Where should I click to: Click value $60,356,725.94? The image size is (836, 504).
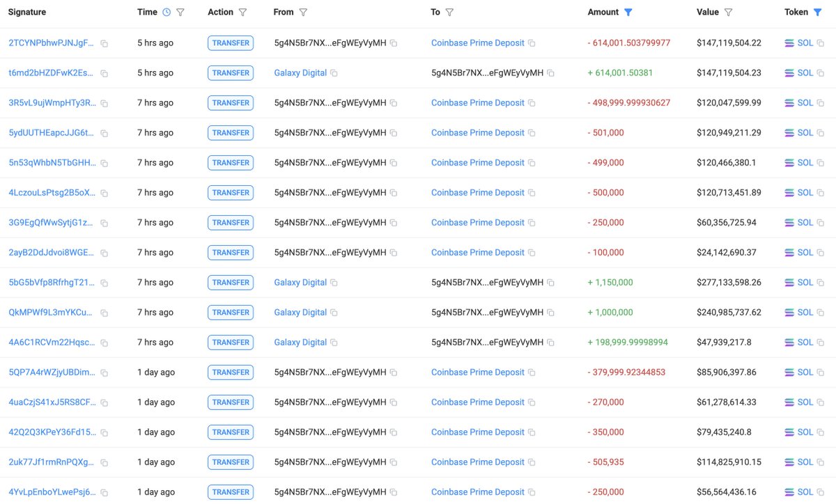(727, 223)
